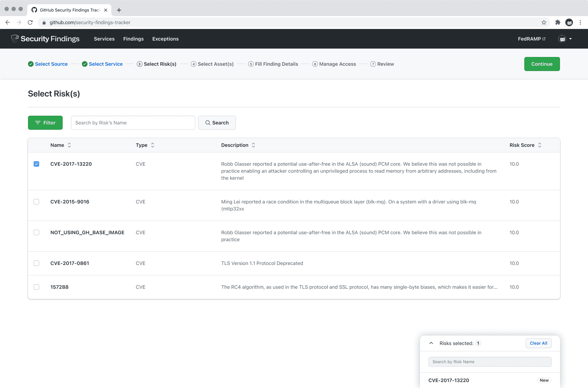This screenshot has width=588, height=388.
Task: Jump to the Review step
Action: [x=382, y=64]
